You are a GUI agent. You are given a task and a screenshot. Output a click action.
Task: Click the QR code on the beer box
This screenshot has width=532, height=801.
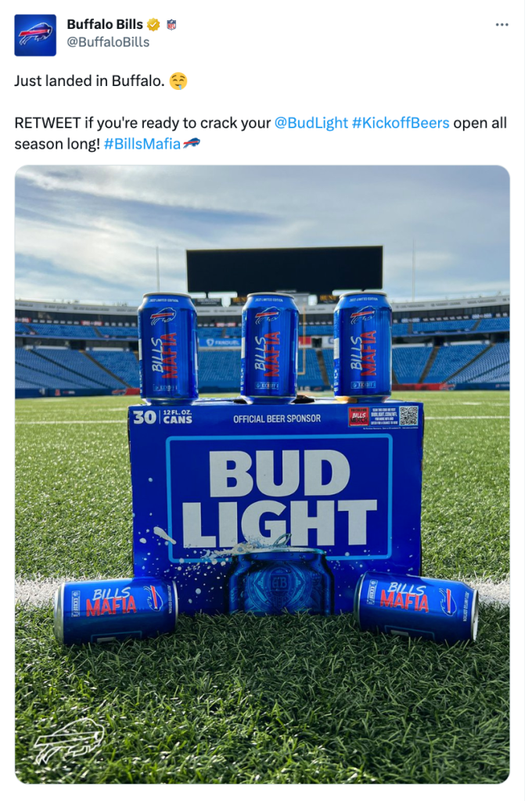click(x=408, y=416)
